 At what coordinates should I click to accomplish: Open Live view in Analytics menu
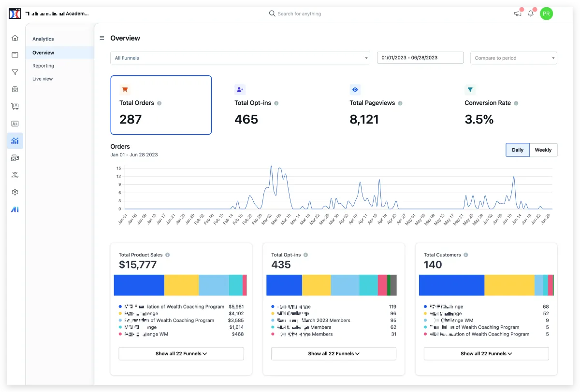(43, 79)
